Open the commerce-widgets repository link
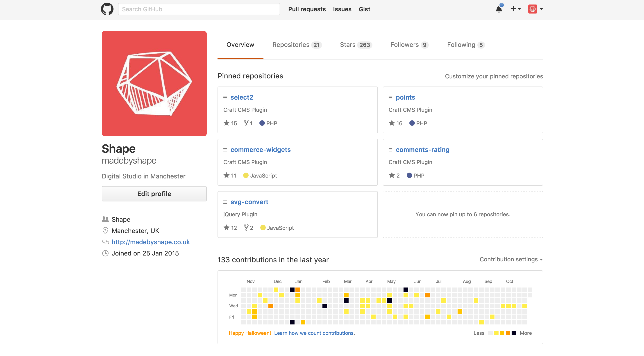The image size is (644, 356). (261, 150)
